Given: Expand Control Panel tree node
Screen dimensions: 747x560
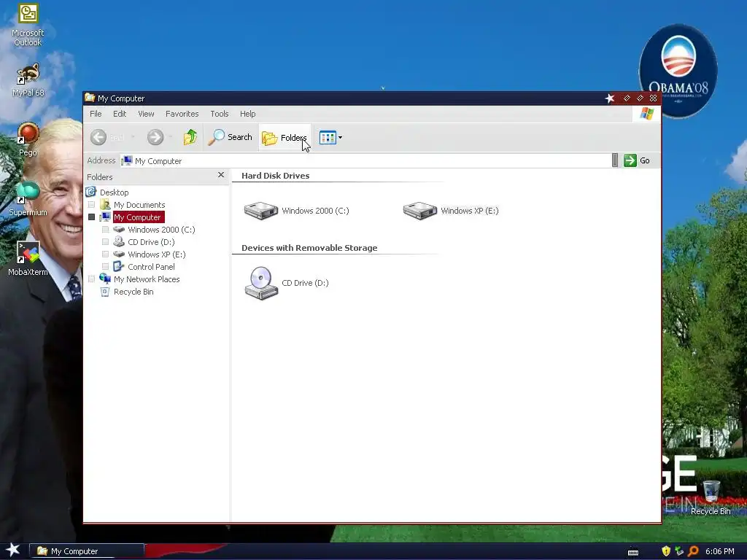Looking at the screenshot, I should [x=105, y=267].
